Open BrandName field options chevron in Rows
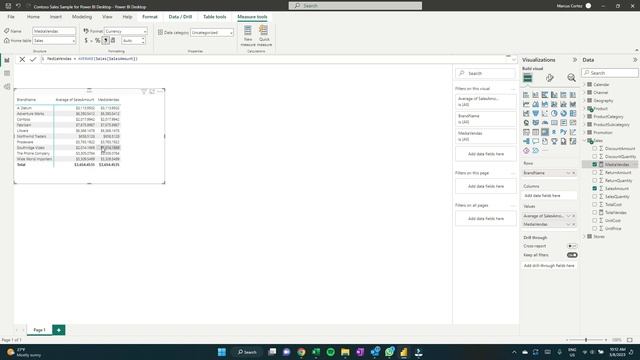This screenshot has width=640, height=360. [x=568, y=173]
